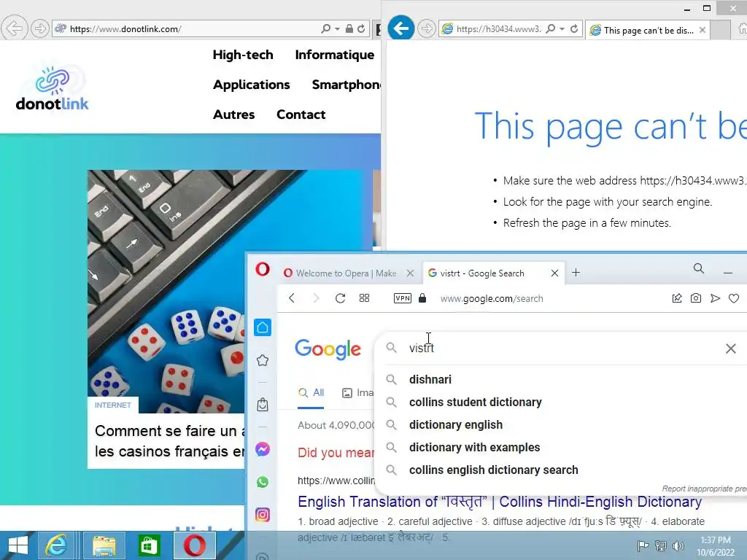The height and width of the screenshot is (560, 747).
Task: Click the padlock site info icon in Opera
Action: coord(422,298)
